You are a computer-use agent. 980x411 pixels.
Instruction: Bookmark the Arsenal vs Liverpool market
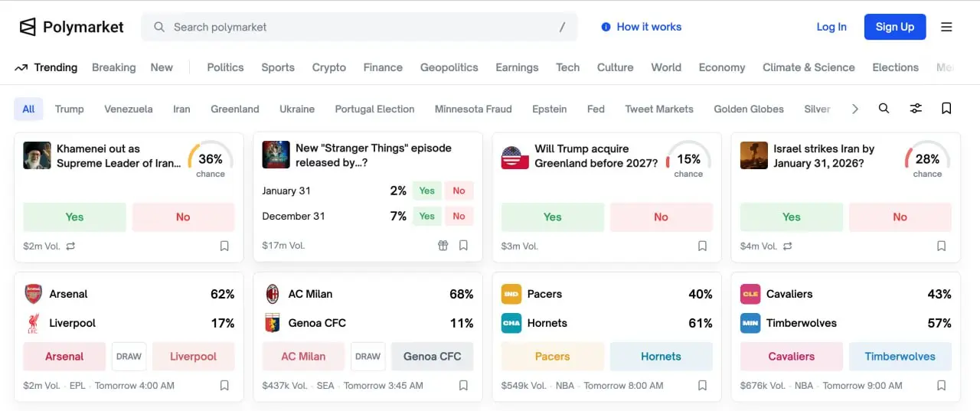click(224, 386)
